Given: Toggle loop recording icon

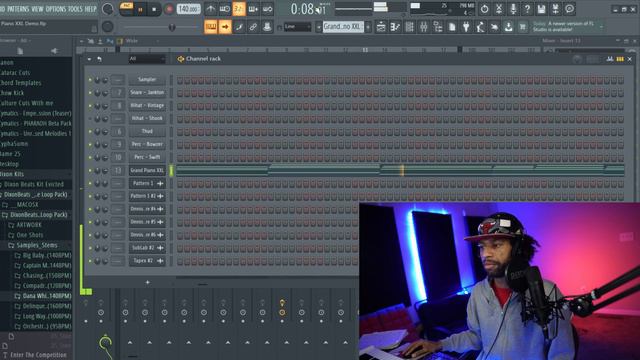Looking at the screenshot, I should point(267,9).
